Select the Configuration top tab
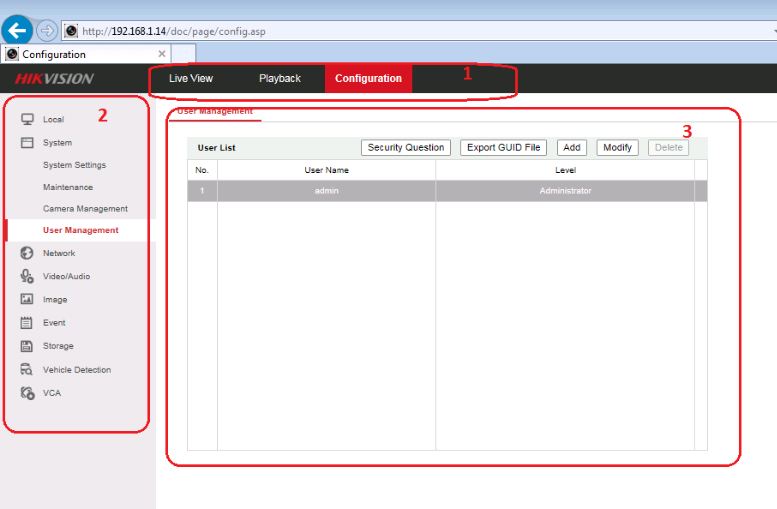Screen dimensions: 777x509 [x=368, y=78]
